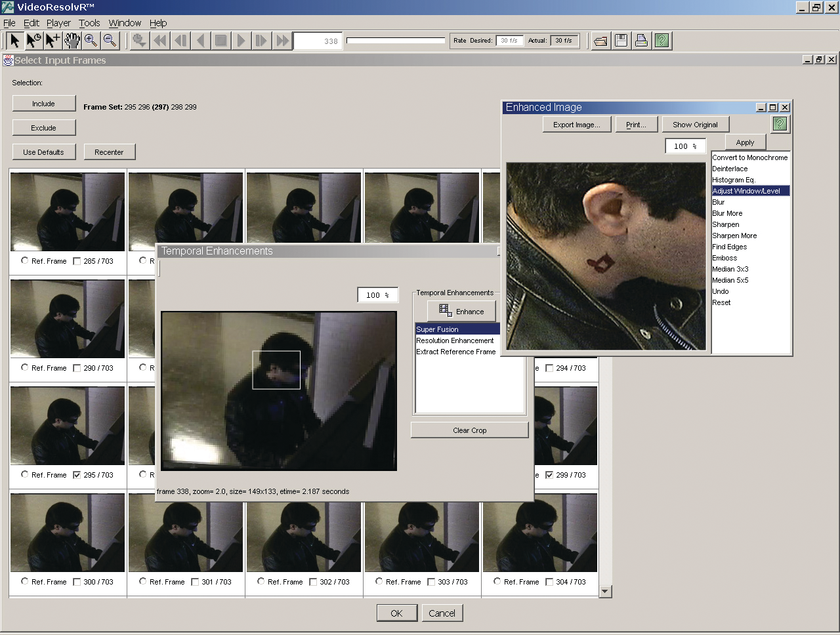840x635 pixels.
Task: Click the 100 % zoom field in Enhanced Image
Action: point(685,146)
